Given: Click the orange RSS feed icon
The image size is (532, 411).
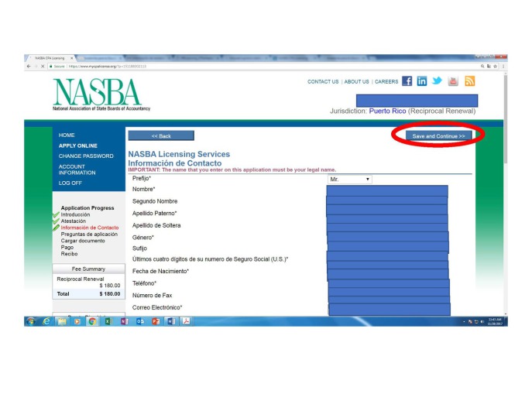Looking at the screenshot, I should pyautogui.click(x=469, y=81).
